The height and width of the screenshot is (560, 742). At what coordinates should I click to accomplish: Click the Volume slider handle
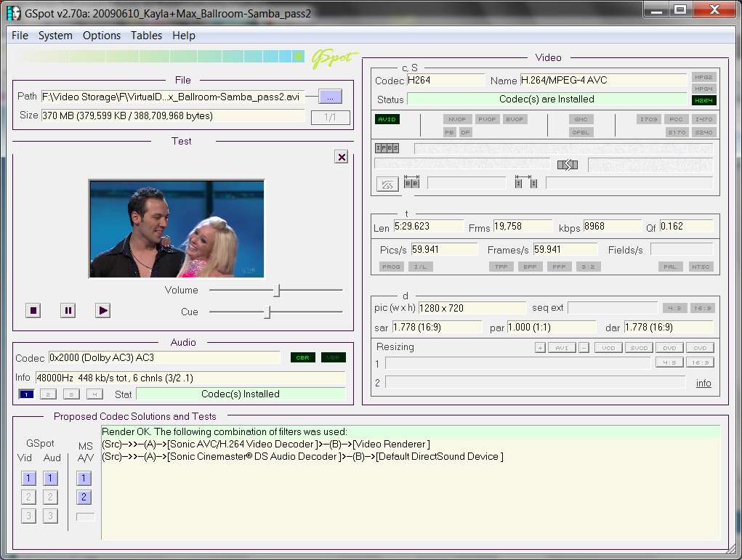pyautogui.click(x=278, y=291)
